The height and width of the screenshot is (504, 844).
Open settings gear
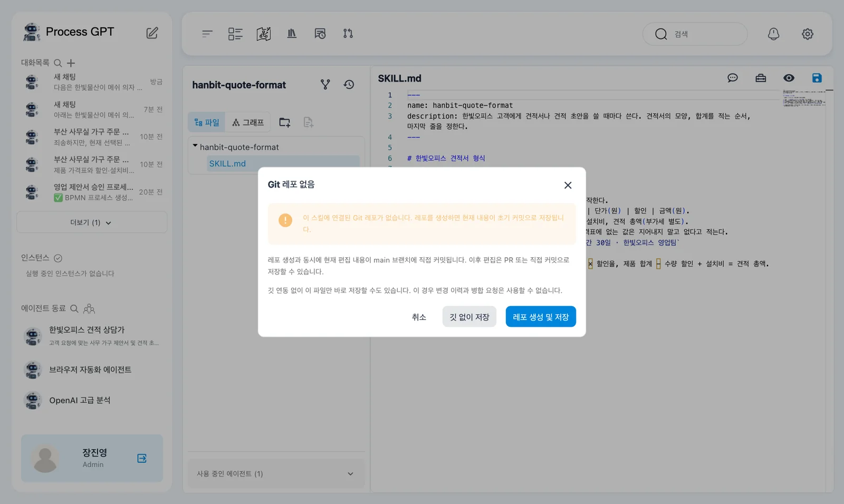[808, 34]
